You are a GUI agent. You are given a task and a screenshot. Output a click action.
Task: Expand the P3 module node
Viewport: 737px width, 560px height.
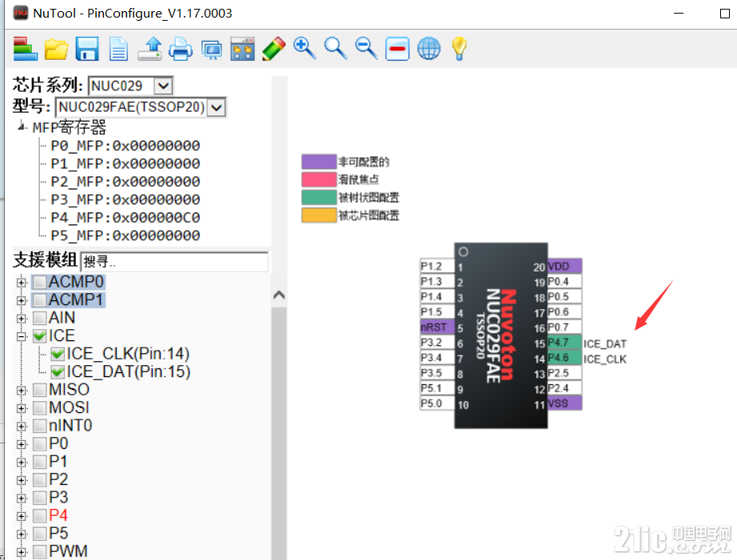(21, 498)
